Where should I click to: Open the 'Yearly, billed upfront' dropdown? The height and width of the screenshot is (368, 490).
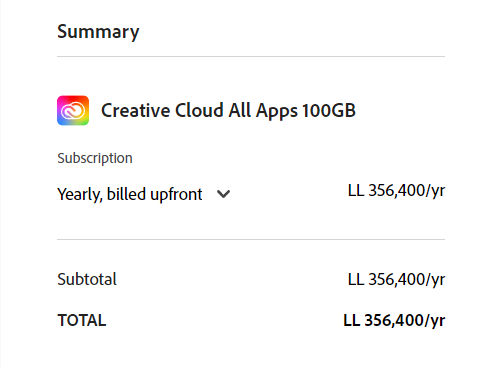144,194
